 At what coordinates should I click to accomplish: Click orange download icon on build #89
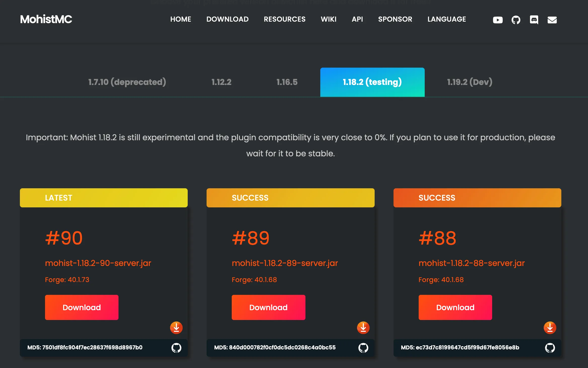pos(363,328)
